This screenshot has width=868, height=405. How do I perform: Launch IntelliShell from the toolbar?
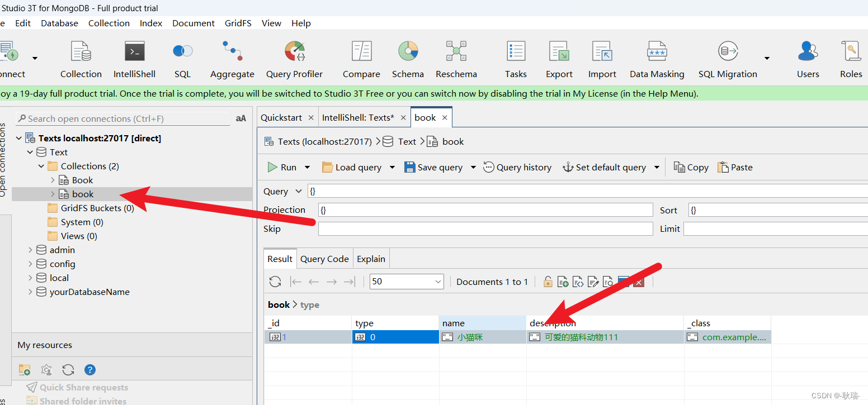134,59
